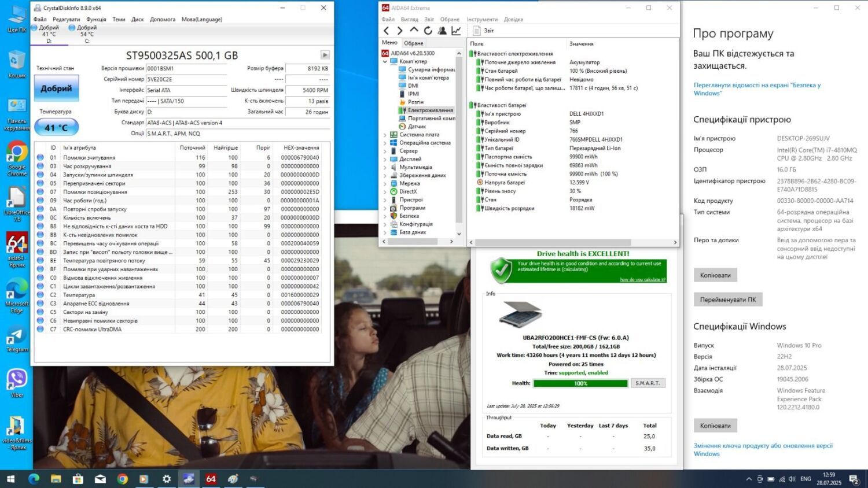Click the AIDA64 back navigation arrow

click(x=387, y=31)
